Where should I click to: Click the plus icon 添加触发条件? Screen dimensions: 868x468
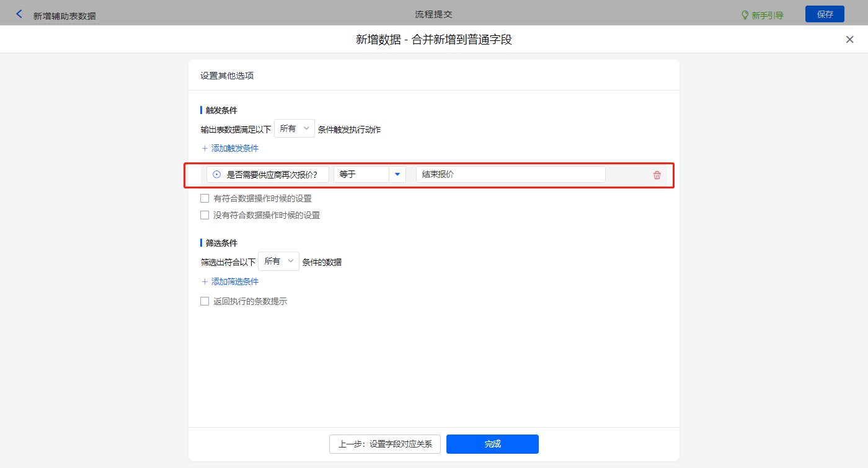click(x=205, y=149)
